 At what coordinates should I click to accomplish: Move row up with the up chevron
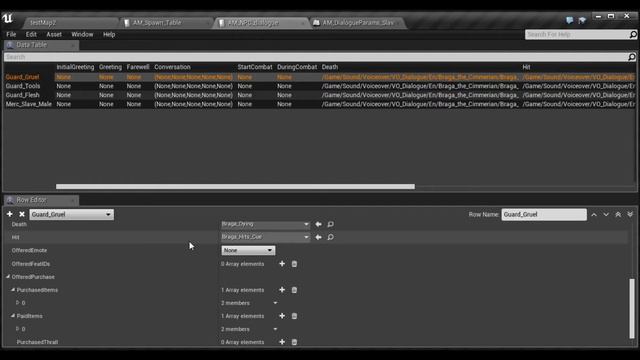(x=594, y=214)
